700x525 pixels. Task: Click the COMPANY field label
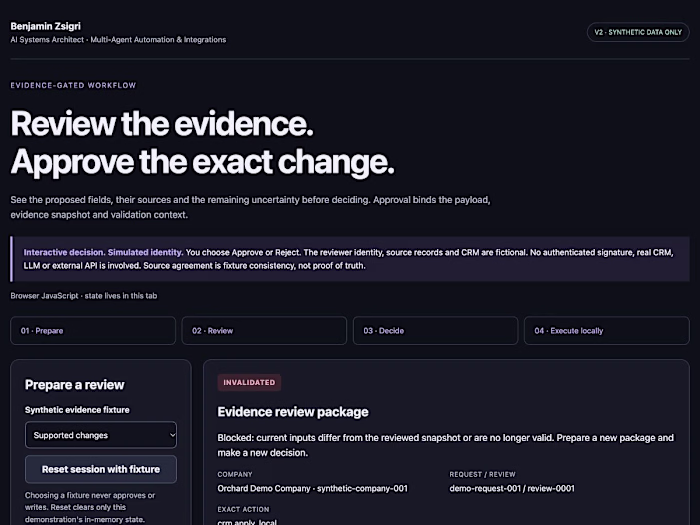[235, 474]
